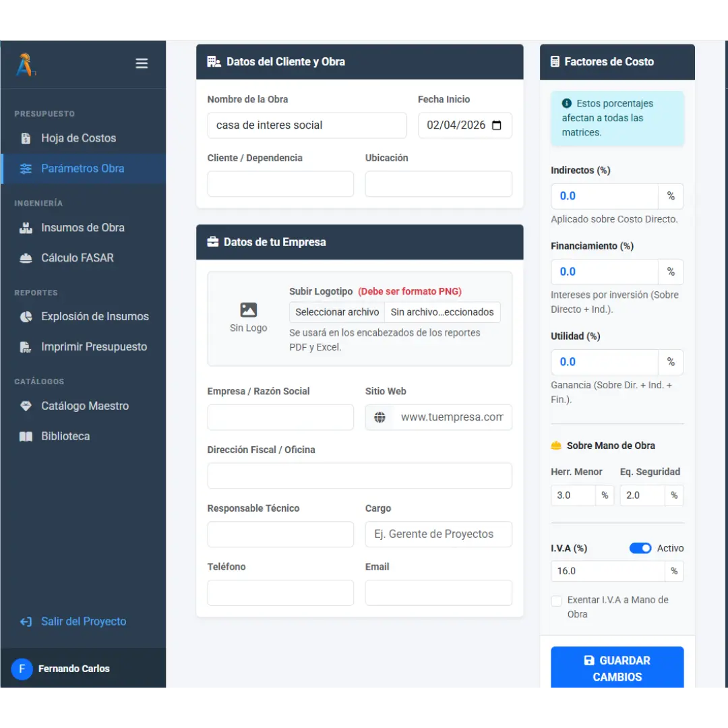728x728 pixels.
Task: Click the Sitio Web input field
Action: click(x=453, y=417)
